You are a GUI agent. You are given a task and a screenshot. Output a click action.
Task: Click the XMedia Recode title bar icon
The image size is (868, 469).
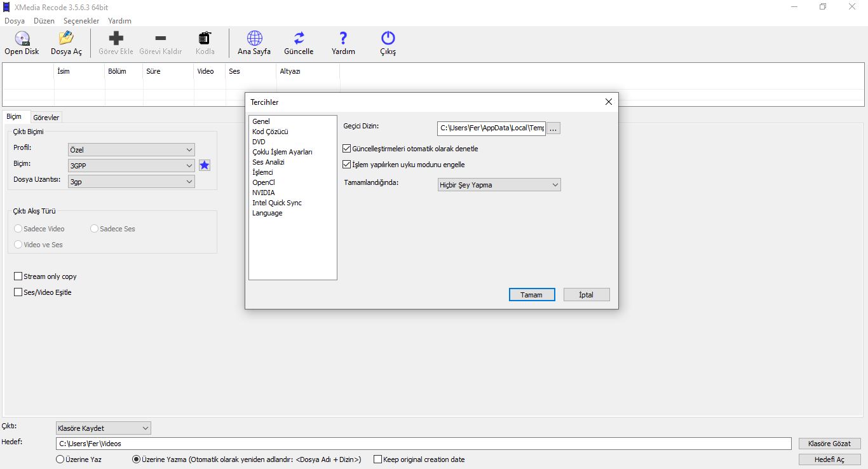click(x=6, y=7)
